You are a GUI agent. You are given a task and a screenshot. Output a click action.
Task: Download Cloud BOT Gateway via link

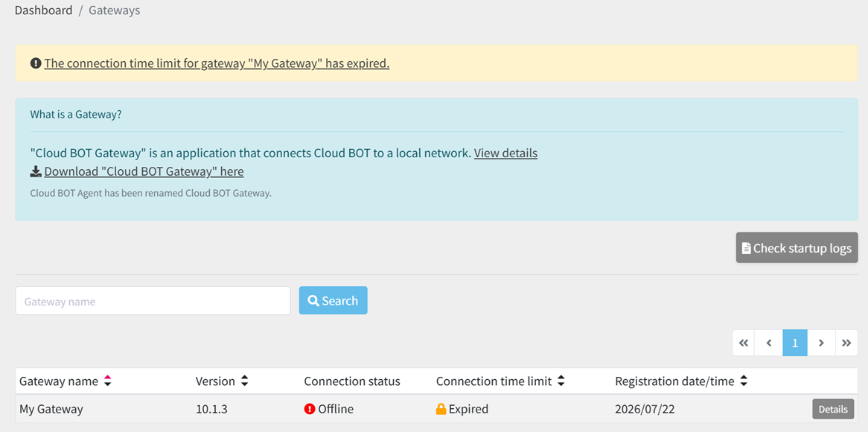[x=144, y=172]
